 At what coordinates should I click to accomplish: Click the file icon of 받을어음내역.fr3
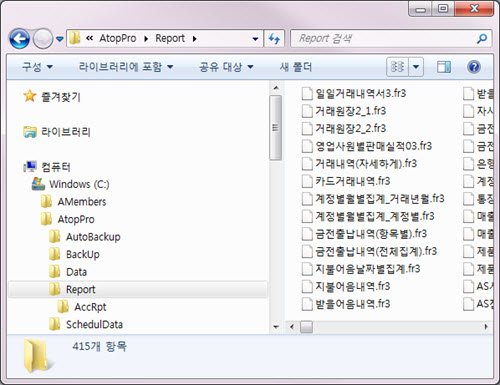[307, 304]
